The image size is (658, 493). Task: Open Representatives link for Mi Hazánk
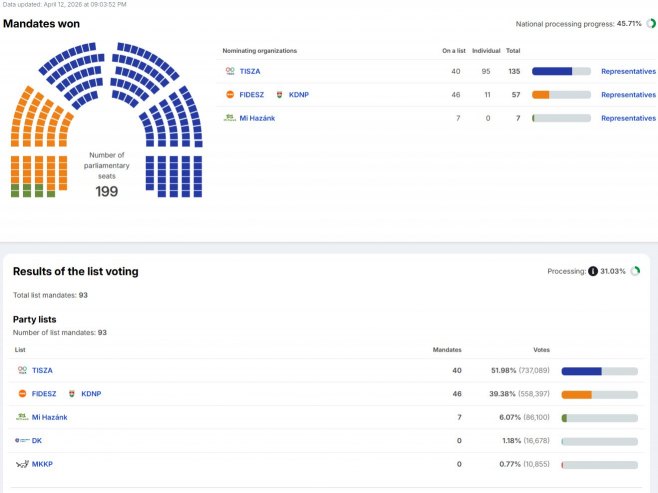[628, 118]
